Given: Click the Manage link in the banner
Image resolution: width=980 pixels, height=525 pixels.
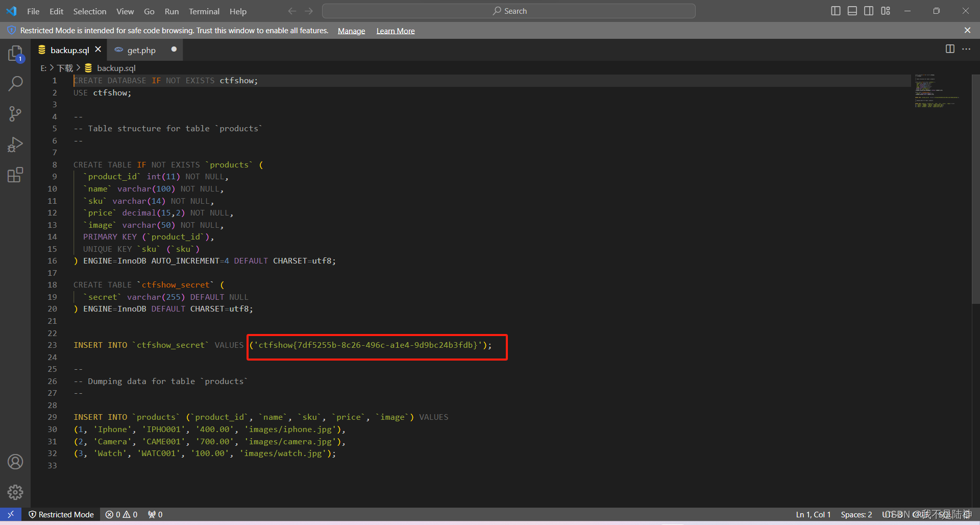Looking at the screenshot, I should click(x=351, y=31).
